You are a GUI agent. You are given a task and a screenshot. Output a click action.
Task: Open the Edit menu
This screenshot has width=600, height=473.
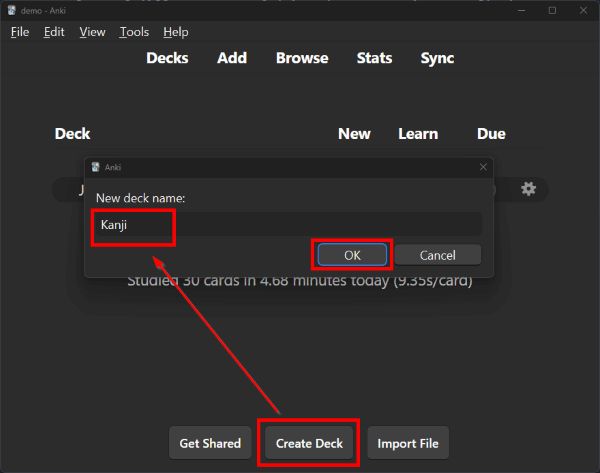[x=54, y=32]
